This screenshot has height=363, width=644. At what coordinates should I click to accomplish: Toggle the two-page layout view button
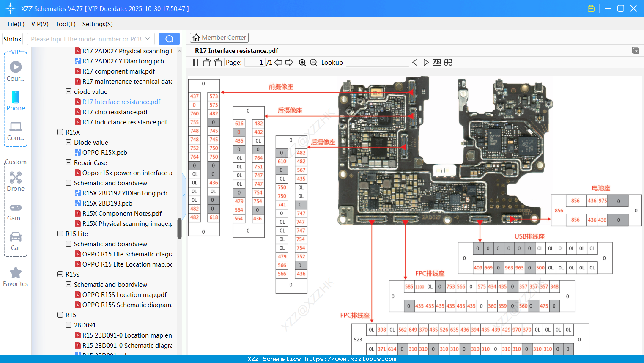point(194,63)
